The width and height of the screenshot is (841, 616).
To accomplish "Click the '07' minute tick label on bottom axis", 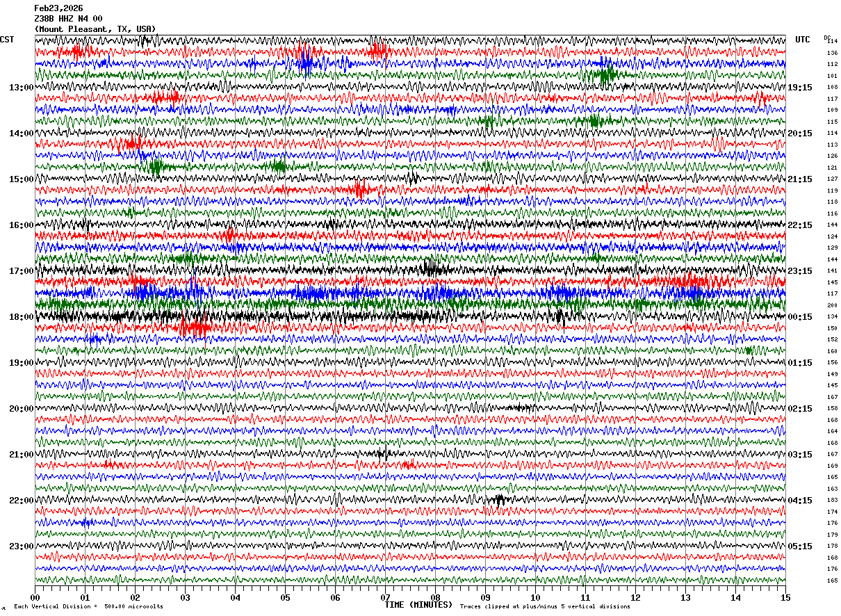I will point(385,598).
